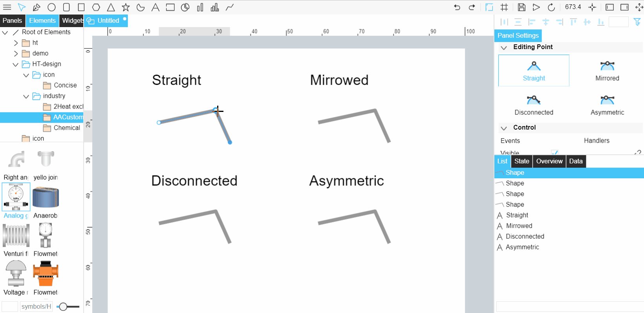The height and width of the screenshot is (313, 644).
Task: Select the arc shape tool
Action: tap(141, 7)
